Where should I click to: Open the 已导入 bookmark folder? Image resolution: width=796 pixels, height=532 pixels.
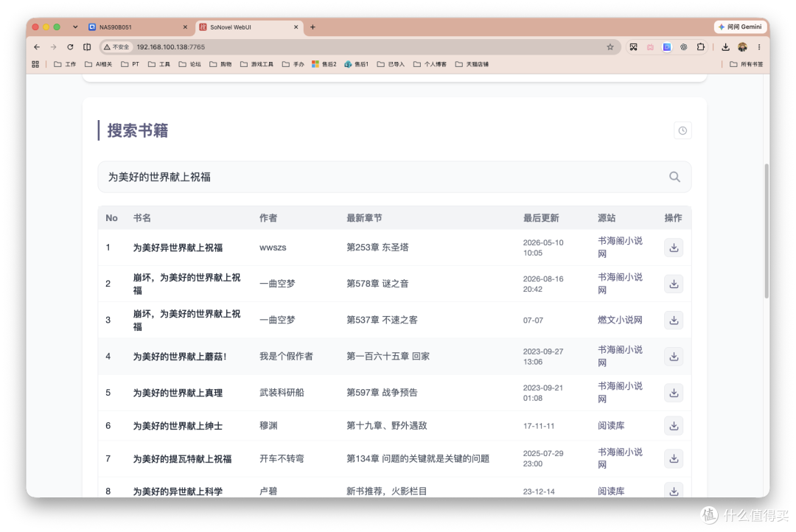[x=391, y=64]
